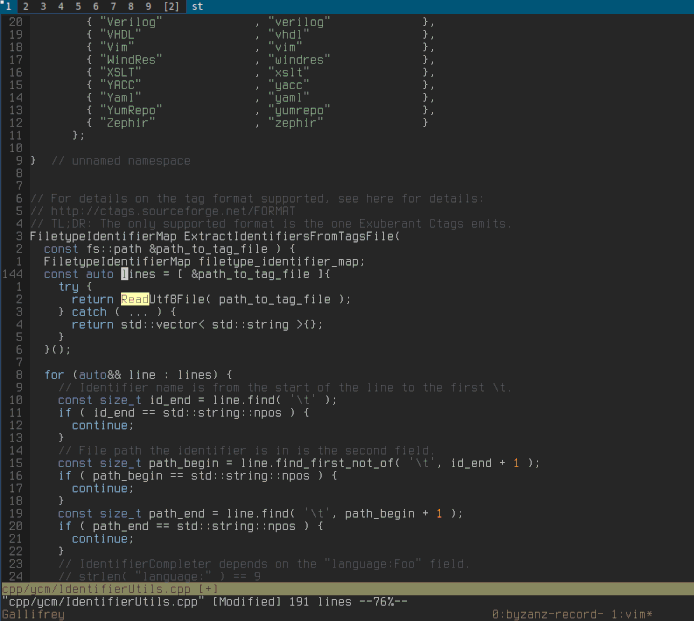Click 'ReadUtf8File( path_to_tag_file )' call argument
The width and height of the screenshot is (694, 621).
pos(275,299)
